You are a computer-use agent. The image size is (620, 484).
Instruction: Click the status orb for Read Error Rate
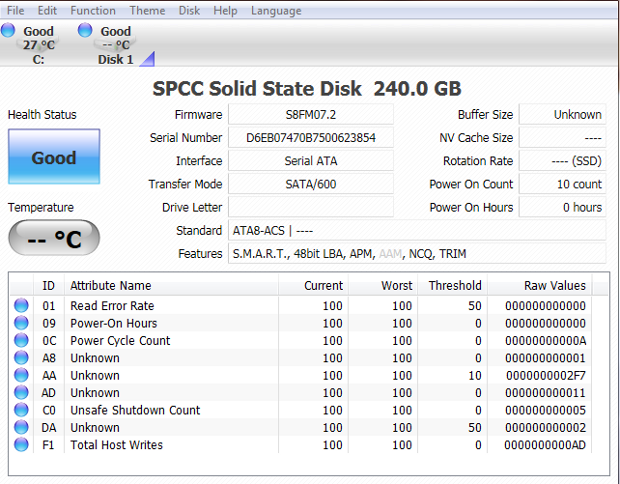point(21,306)
